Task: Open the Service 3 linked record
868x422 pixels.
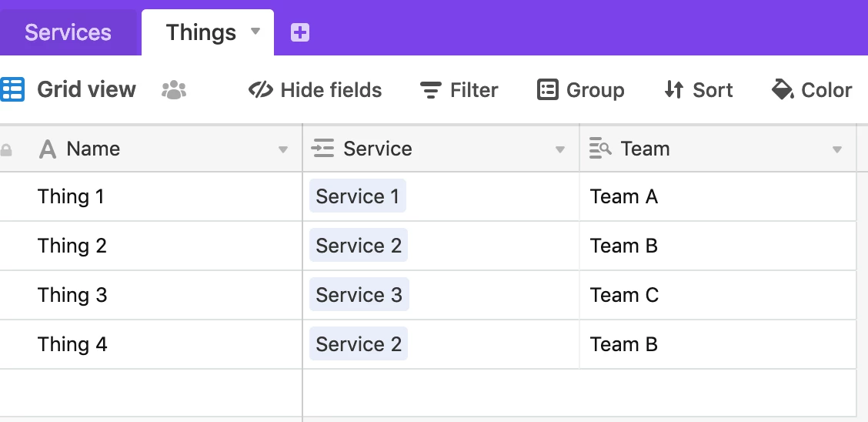Action: pos(359,295)
